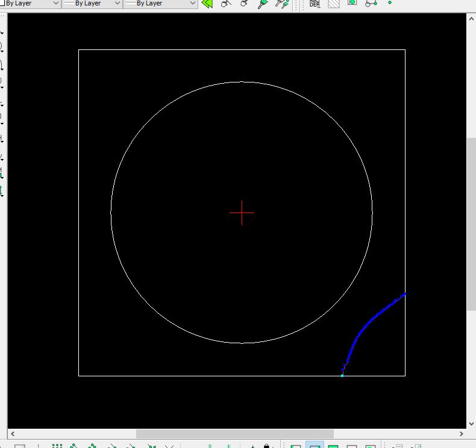476x448 pixels.
Task: Click the green double-arrow icon in toolbar
Action: (x=207, y=4)
